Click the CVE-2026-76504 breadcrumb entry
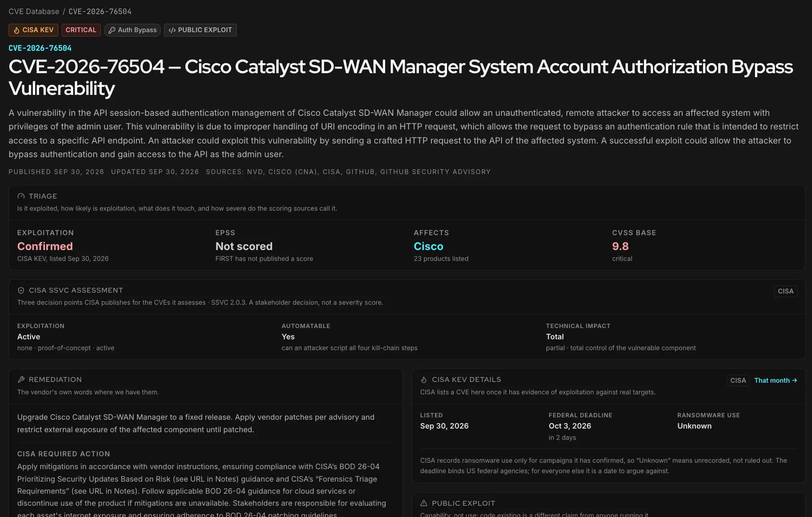 pos(100,11)
